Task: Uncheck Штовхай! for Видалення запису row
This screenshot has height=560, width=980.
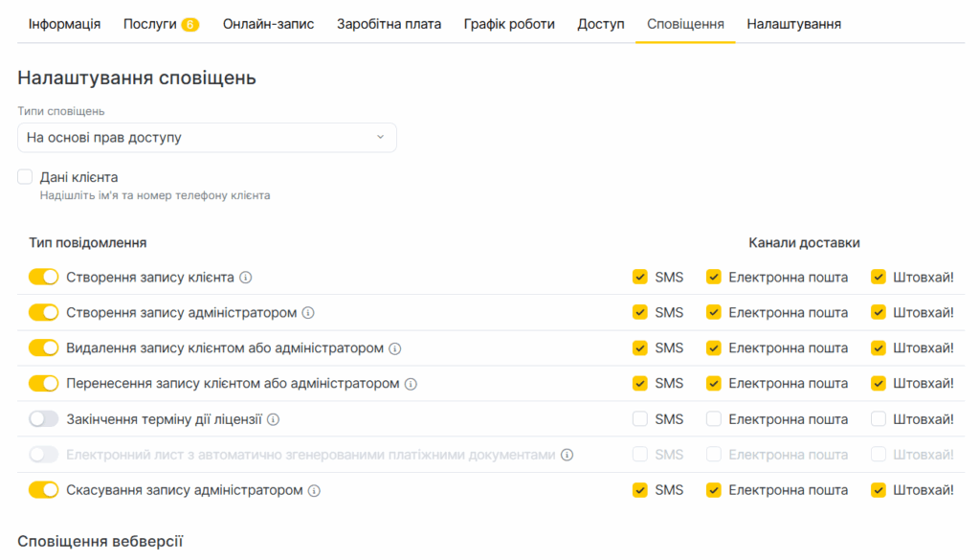Action: pyautogui.click(x=879, y=348)
